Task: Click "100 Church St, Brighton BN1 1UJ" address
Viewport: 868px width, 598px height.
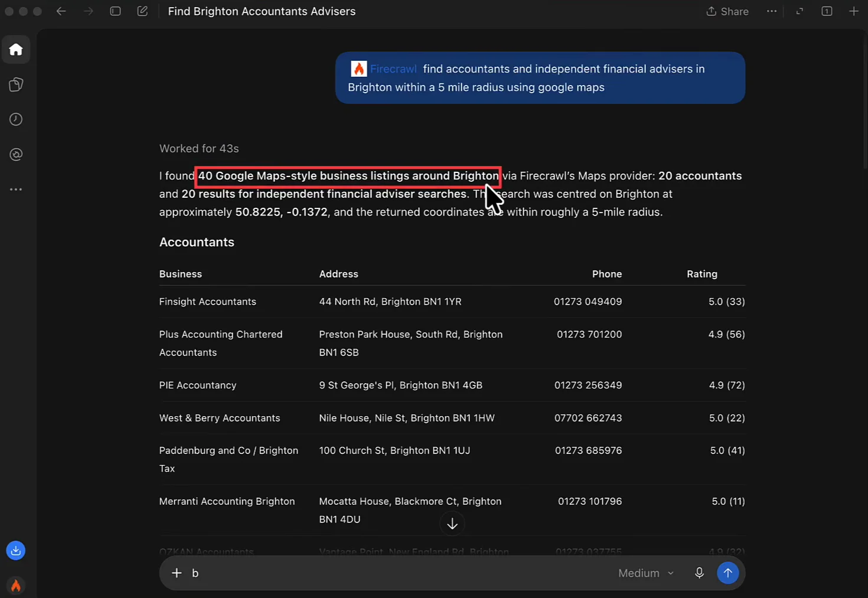Action: pyautogui.click(x=394, y=450)
